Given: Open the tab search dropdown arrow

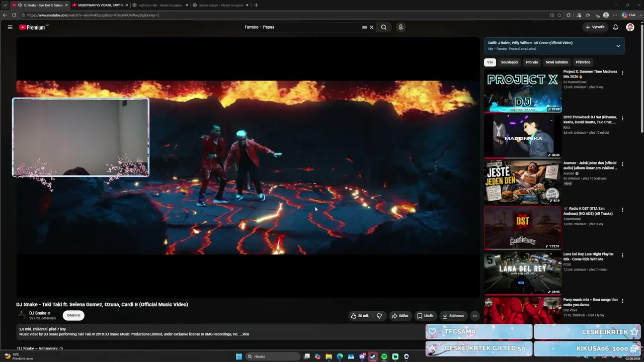Looking at the screenshot, I should pos(5,5).
